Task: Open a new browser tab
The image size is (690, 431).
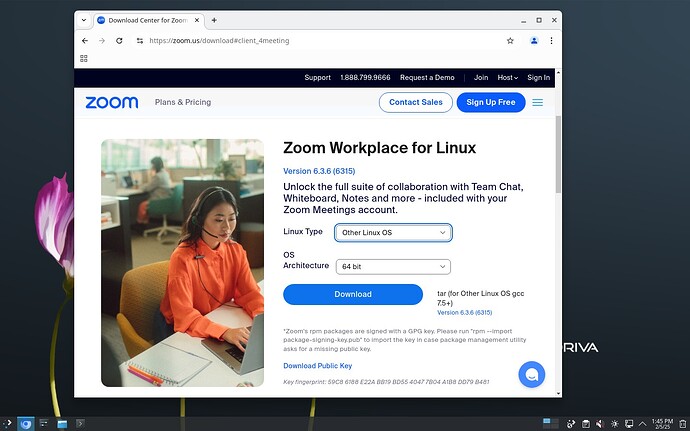Action: (214, 20)
